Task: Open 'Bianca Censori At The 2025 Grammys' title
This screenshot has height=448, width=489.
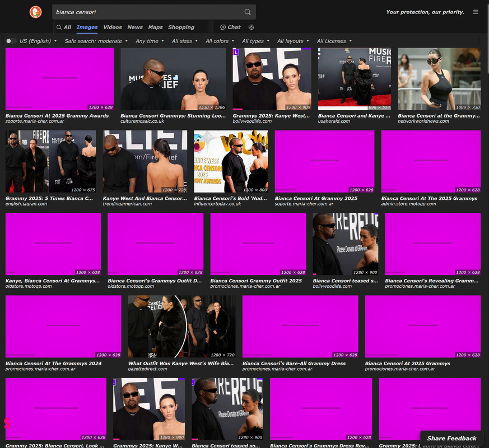Action: [x=429, y=198]
